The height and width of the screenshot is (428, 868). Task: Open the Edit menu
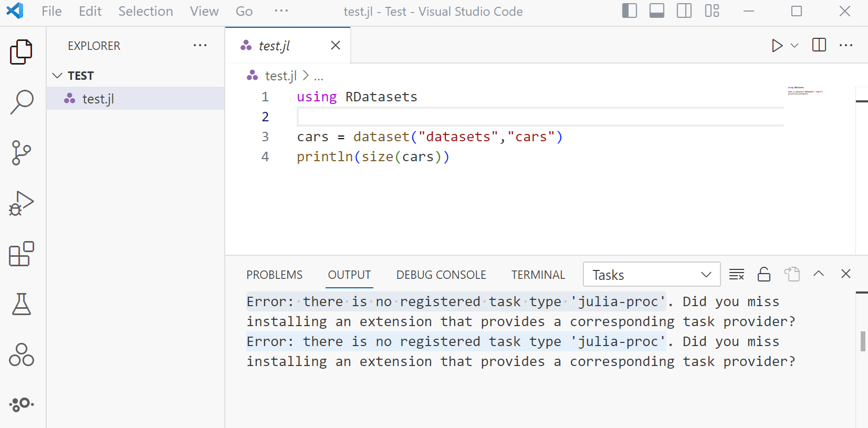(x=90, y=11)
